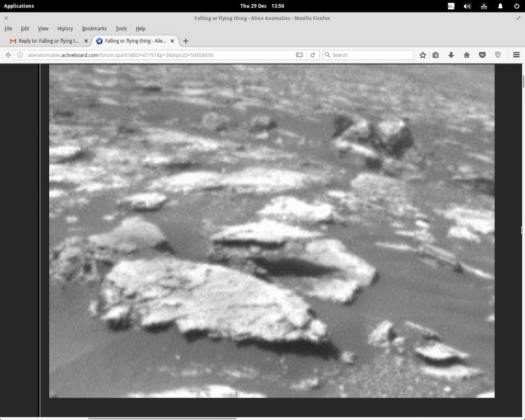Go to Firefox home page icon
The image size is (525, 420).
(466, 55)
